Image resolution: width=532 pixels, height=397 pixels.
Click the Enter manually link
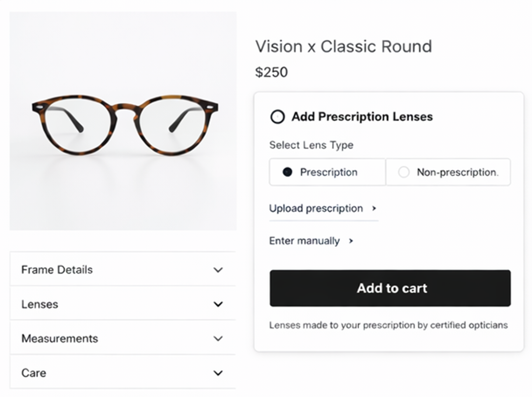304,240
